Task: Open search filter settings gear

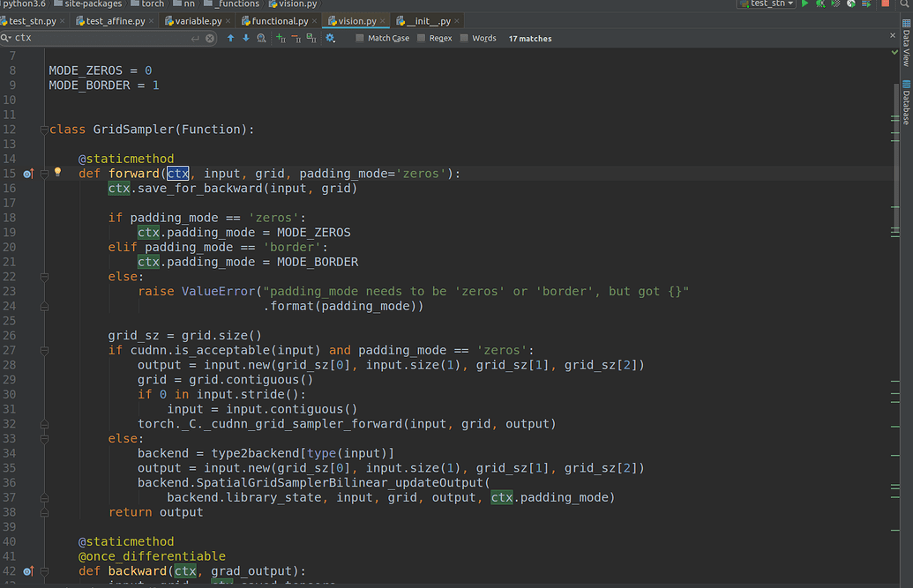Action: (x=330, y=39)
